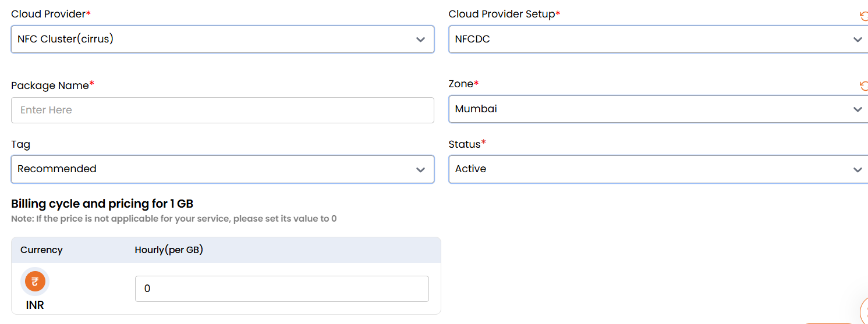Click the INR currency label
The image size is (868, 324).
tap(35, 305)
